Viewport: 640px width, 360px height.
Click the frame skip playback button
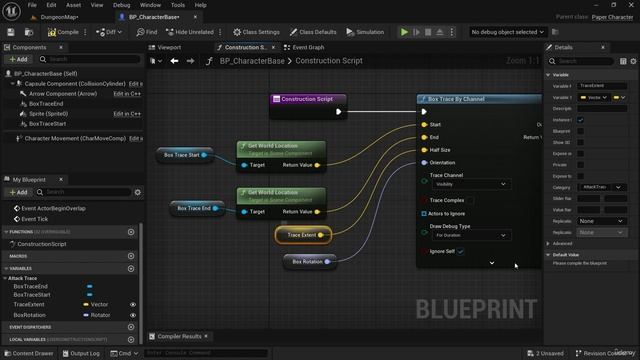(416, 32)
